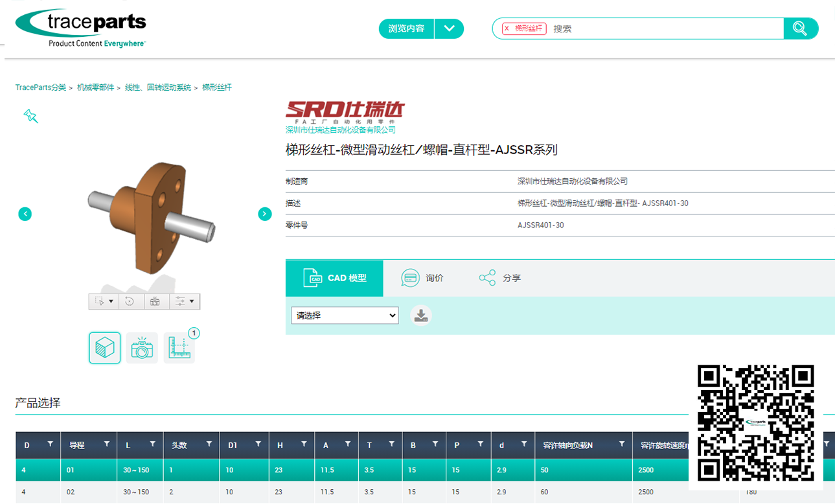835x504 pixels.
Task: Open the dimension drawing view
Action: point(179,348)
